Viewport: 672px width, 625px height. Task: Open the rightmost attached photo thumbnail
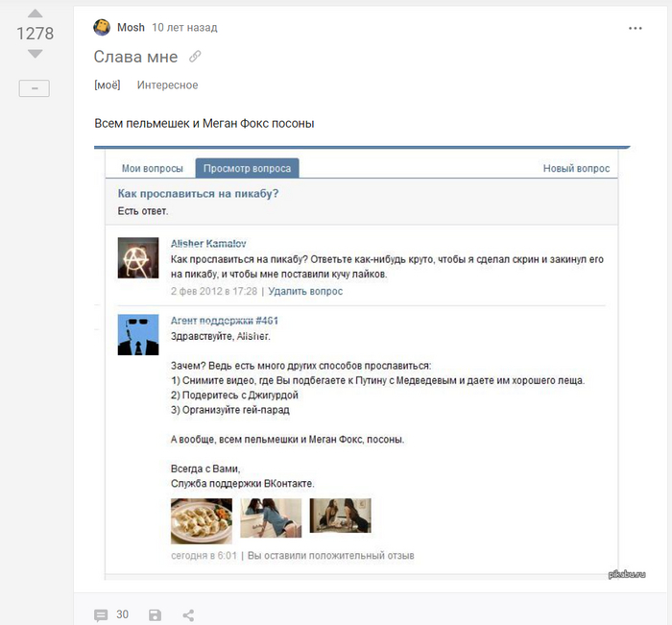(340, 516)
